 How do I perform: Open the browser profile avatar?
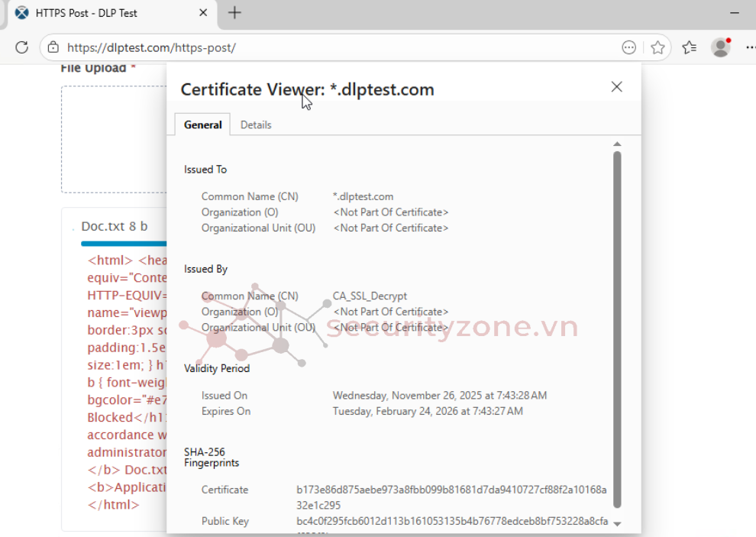pos(720,47)
